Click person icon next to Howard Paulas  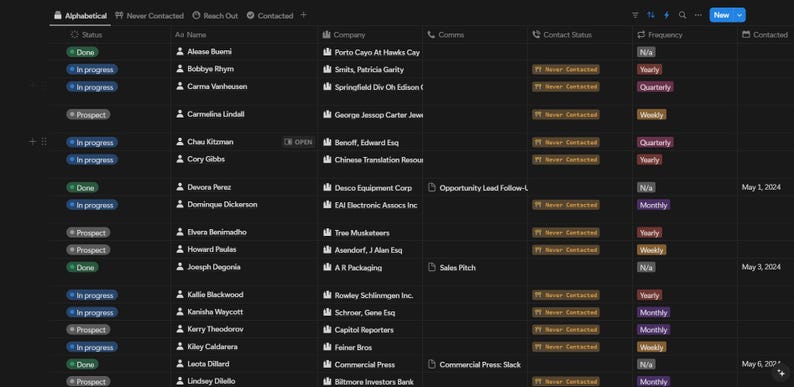click(x=180, y=249)
